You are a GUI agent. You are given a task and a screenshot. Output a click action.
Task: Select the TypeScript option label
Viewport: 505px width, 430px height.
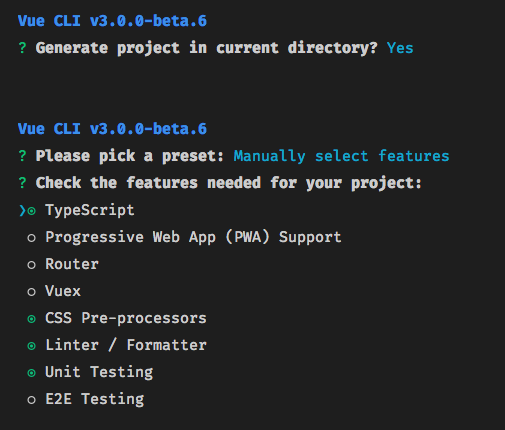pyautogui.click(x=90, y=211)
